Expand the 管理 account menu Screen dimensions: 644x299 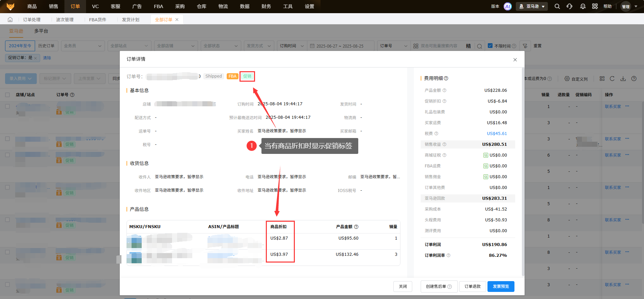629,6
